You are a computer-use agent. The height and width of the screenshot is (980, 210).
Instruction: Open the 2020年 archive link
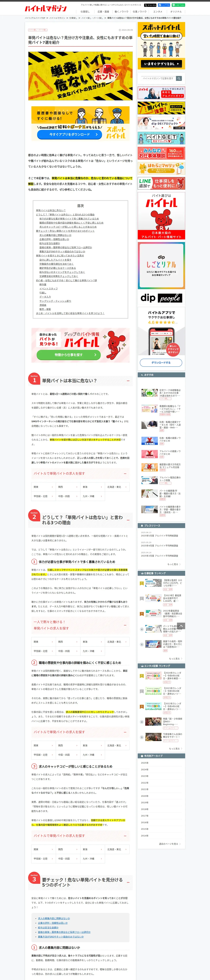(145, 796)
